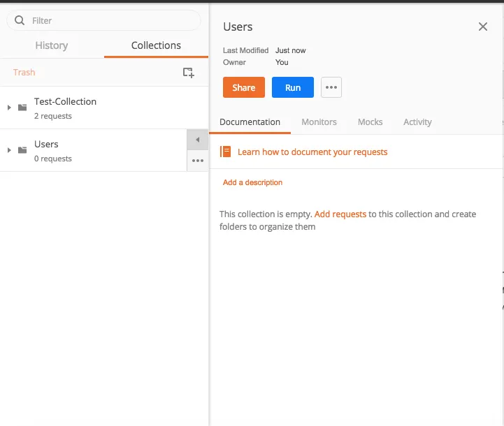Open Learn how to document your requests
The height and width of the screenshot is (426, 504).
(x=312, y=152)
